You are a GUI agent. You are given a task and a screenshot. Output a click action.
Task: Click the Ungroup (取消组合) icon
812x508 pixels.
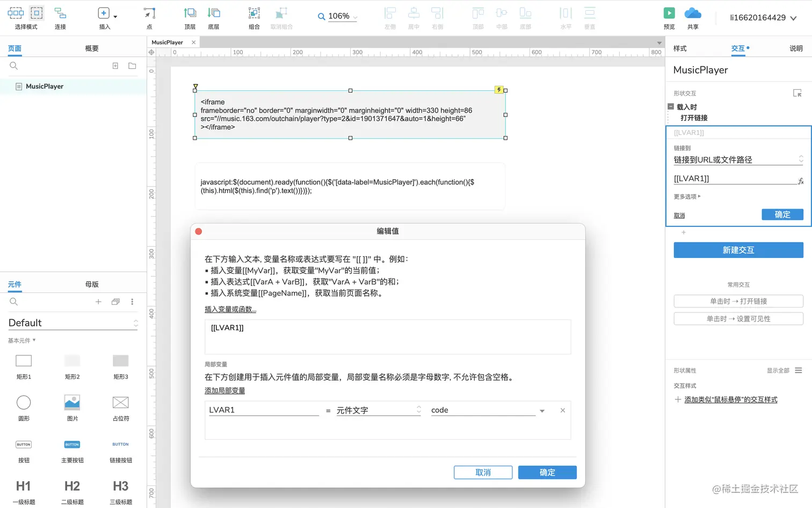click(x=281, y=13)
